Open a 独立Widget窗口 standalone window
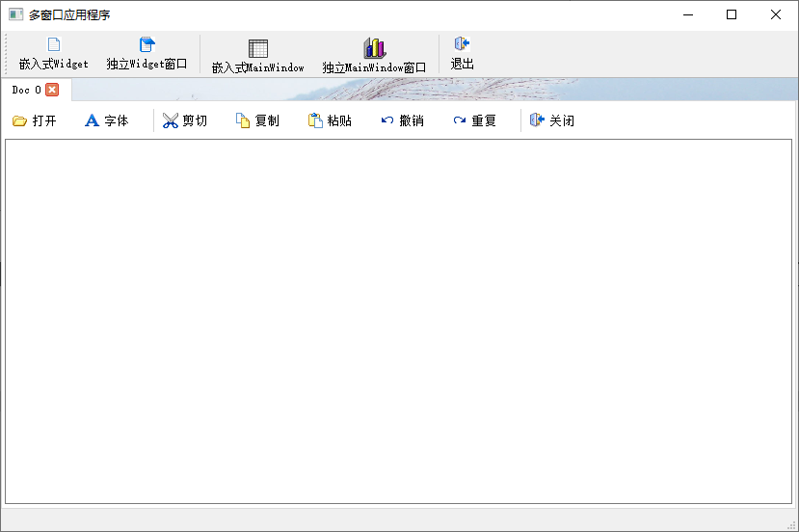Screen dimensions: 799x532 click(146, 45)
